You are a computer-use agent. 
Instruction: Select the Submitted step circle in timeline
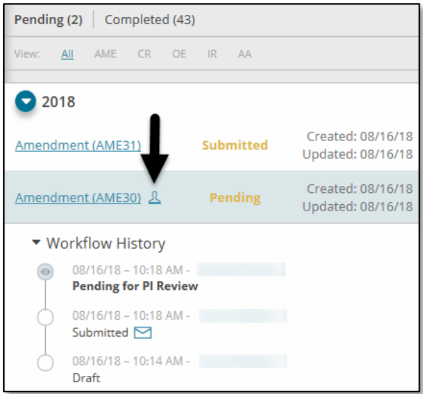point(45,318)
